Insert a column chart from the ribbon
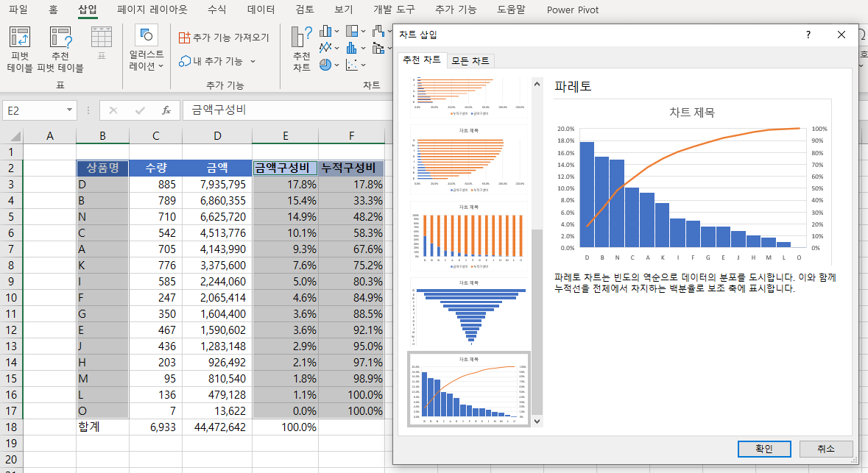 [325, 31]
